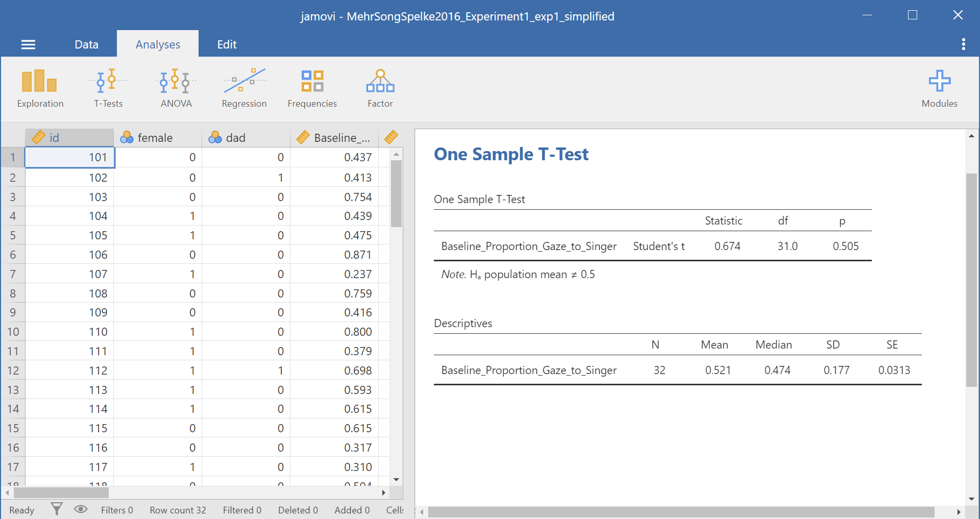The image size is (980, 519).
Task: Open the hamburger main menu
Action: point(28,45)
